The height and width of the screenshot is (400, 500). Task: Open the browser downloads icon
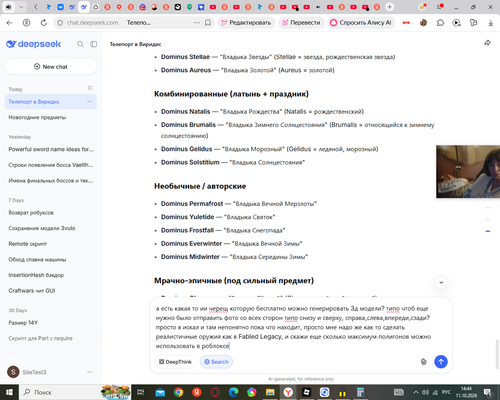pos(490,23)
